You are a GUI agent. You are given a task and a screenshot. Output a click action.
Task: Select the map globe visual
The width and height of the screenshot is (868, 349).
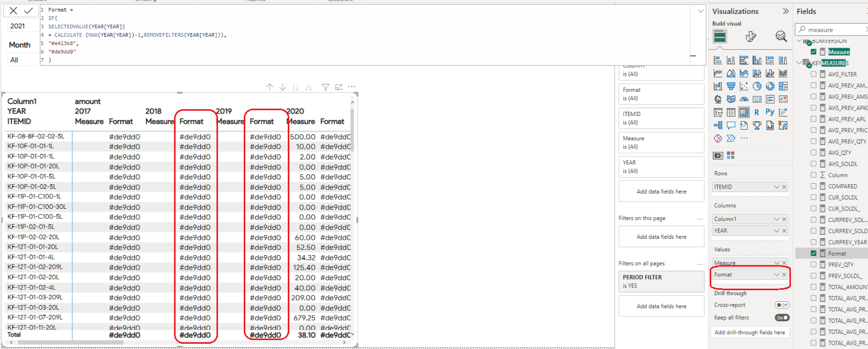[718, 99]
